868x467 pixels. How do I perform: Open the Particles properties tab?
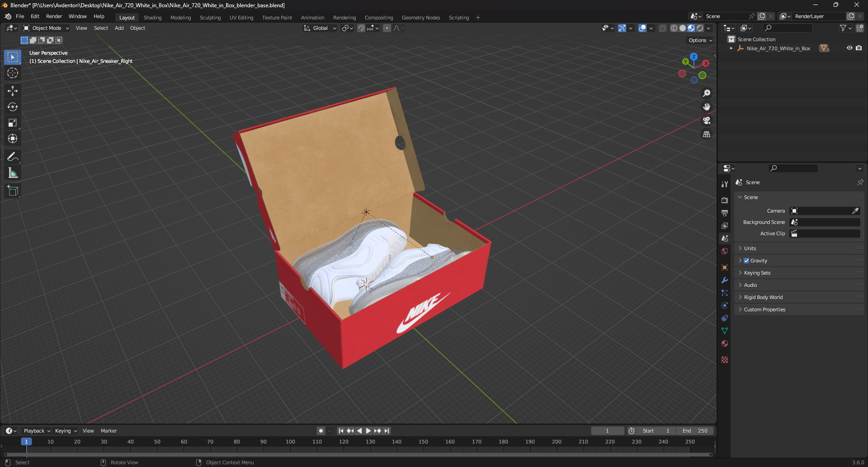coord(725,293)
